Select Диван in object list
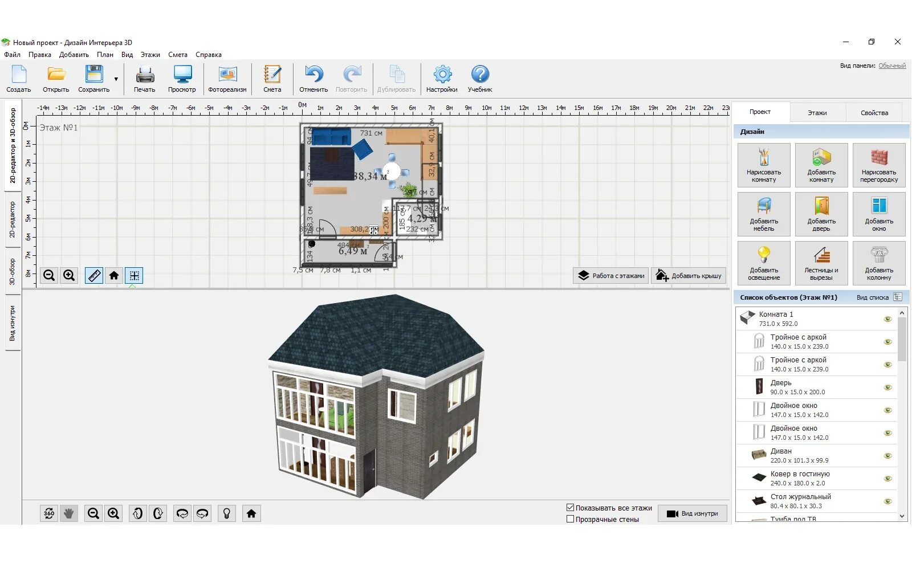 pos(816,456)
